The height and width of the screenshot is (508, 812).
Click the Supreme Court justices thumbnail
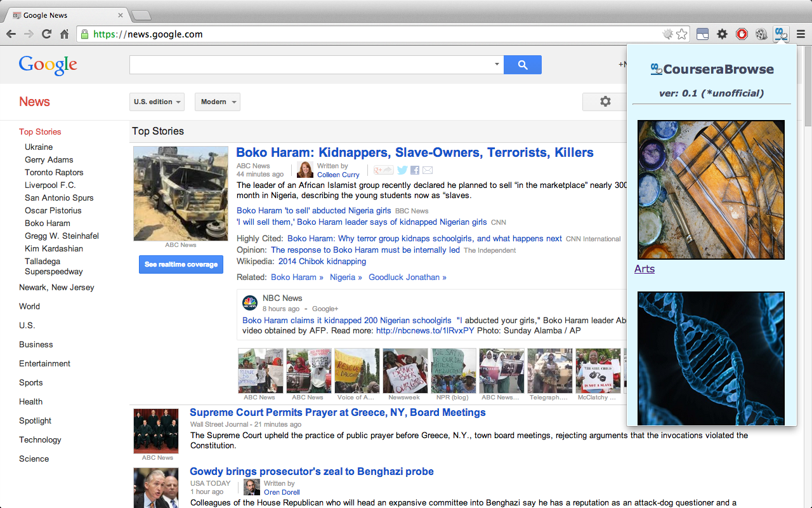pyautogui.click(x=156, y=431)
